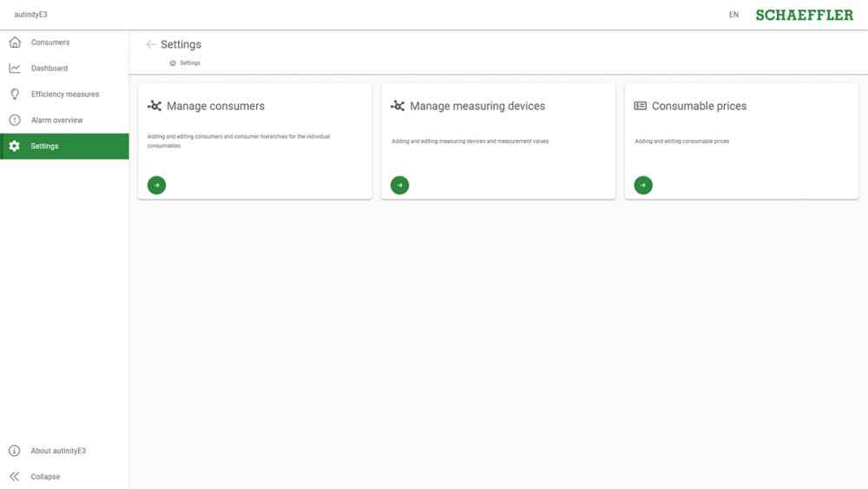Open the Alarm overview menu item
Screen dimensions: 868x489
[57, 121]
